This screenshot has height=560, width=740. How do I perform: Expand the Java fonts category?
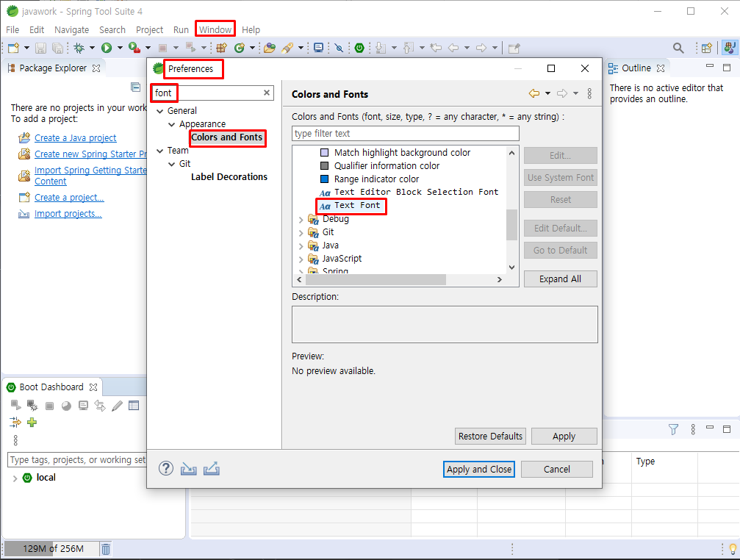301,245
